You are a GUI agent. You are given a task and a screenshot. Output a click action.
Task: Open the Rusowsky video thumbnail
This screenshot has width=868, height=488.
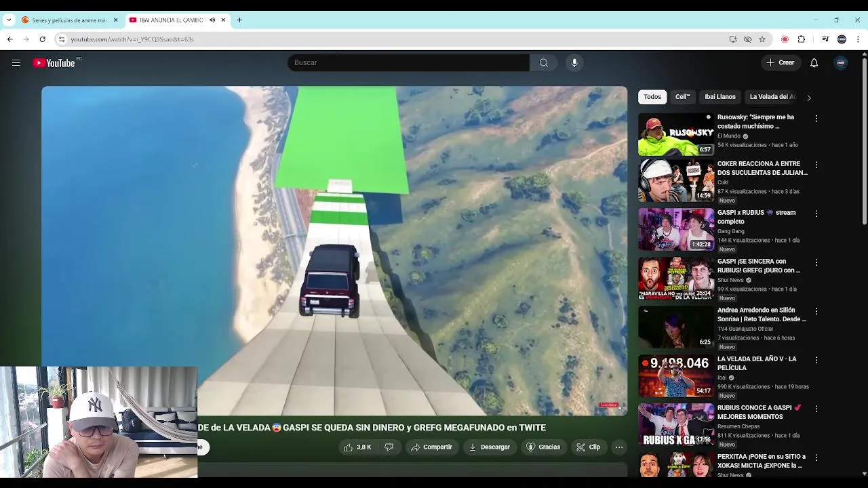(x=675, y=134)
